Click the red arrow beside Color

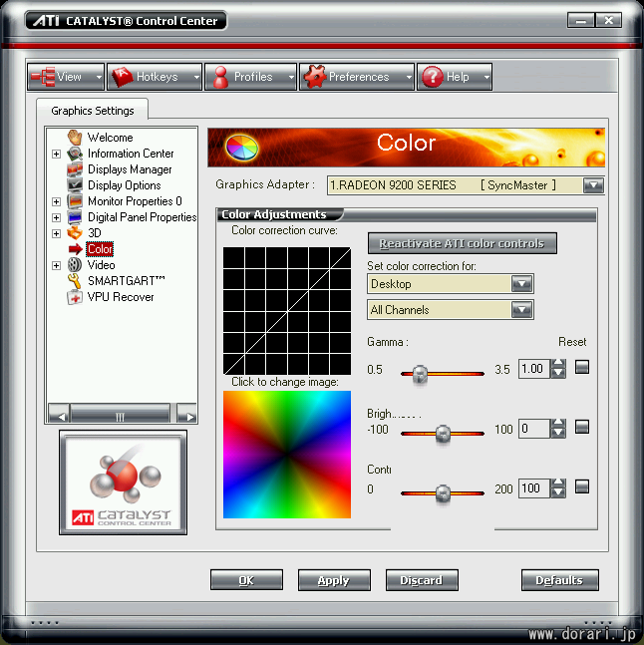coord(75,249)
